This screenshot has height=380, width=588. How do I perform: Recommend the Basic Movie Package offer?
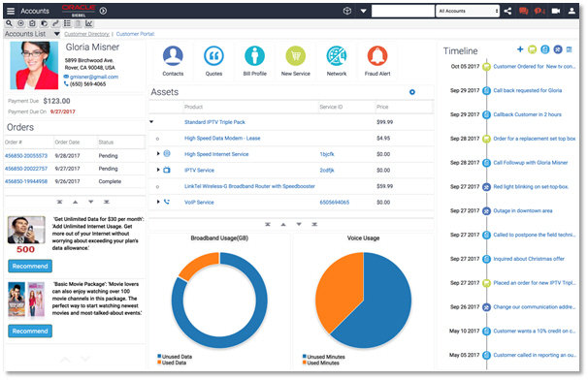30,332
